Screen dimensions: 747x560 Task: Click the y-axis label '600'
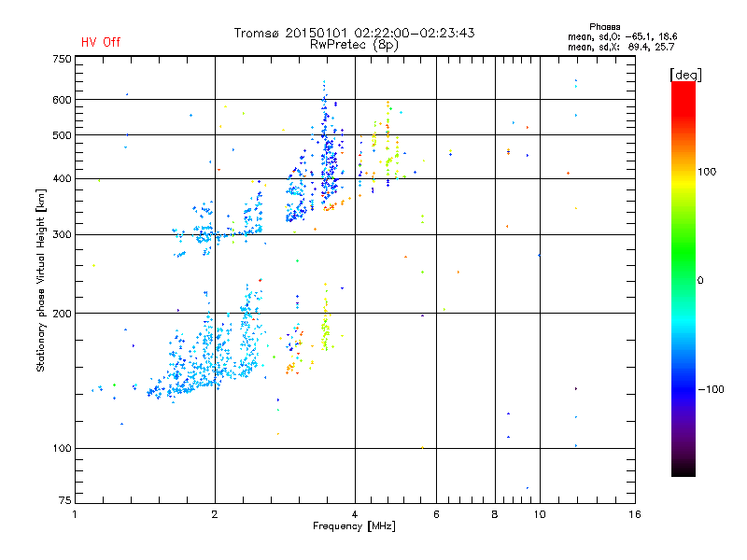62,100
